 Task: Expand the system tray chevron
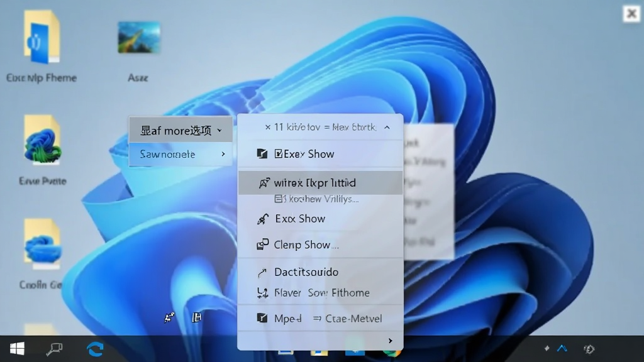pos(562,348)
